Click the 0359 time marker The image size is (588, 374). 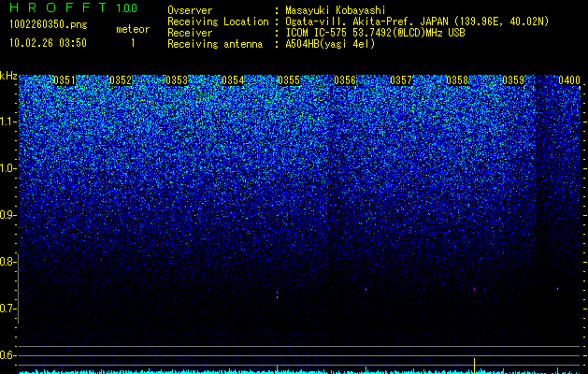pyautogui.click(x=513, y=80)
